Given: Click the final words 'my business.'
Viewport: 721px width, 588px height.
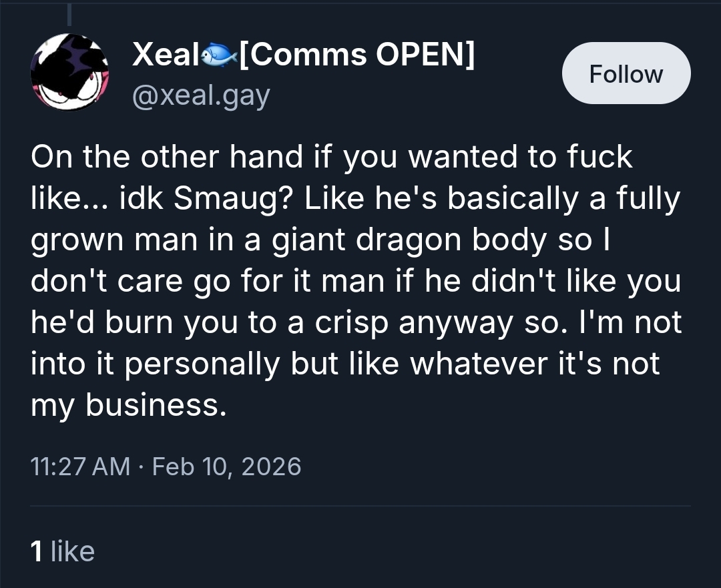Looking at the screenshot, I should (128, 405).
